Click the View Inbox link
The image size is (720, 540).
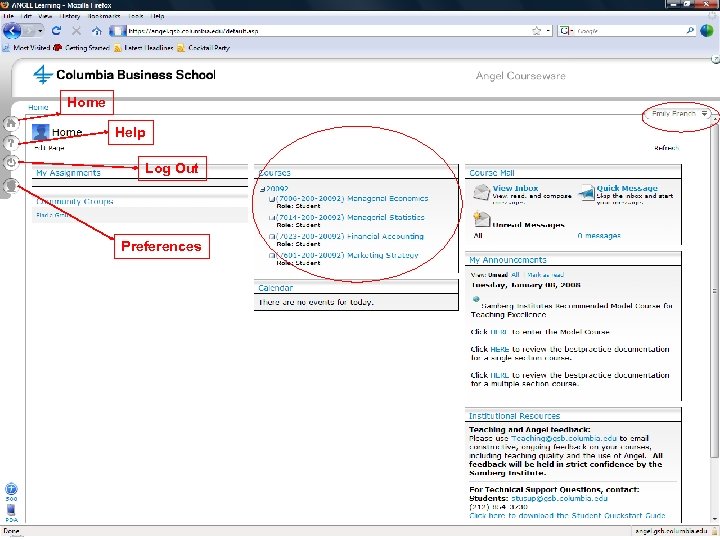[x=515, y=188]
